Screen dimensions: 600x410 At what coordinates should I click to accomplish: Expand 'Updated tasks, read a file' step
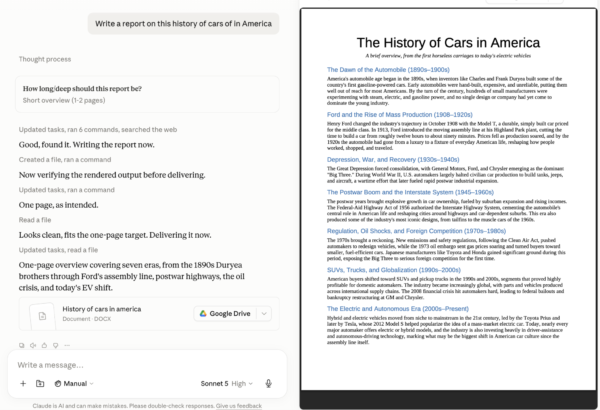pyautogui.click(x=58, y=250)
